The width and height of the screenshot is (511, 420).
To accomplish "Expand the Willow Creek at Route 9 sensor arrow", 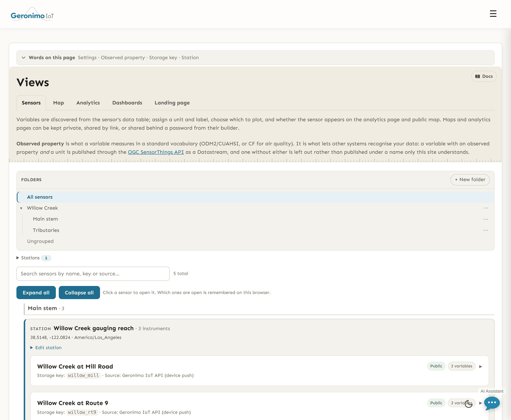I will point(481,403).
